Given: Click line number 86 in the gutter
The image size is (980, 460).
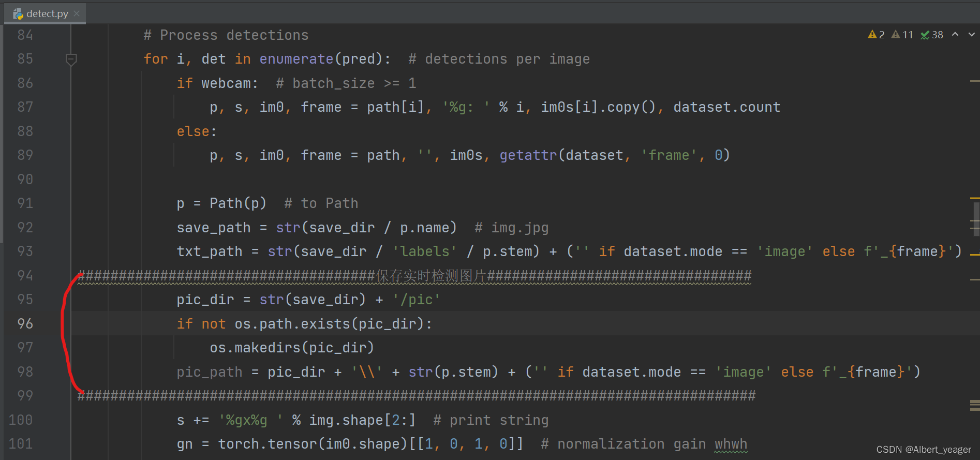Looking at the screenshot, I should pos(25,83).
